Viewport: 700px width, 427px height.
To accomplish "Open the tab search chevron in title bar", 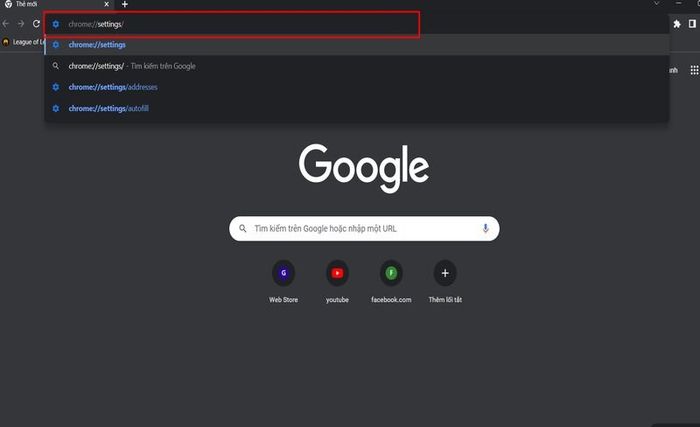I will click(657, 4).
